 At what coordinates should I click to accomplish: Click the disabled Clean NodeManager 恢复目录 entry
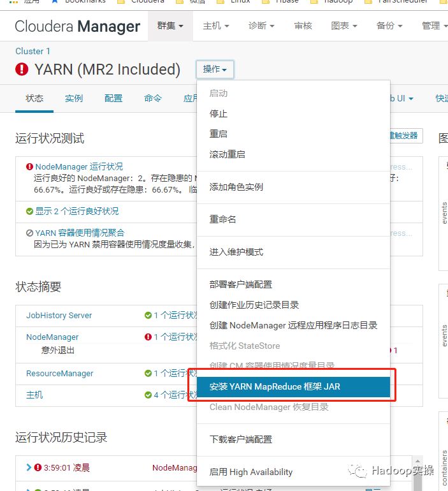click(293, 407)
